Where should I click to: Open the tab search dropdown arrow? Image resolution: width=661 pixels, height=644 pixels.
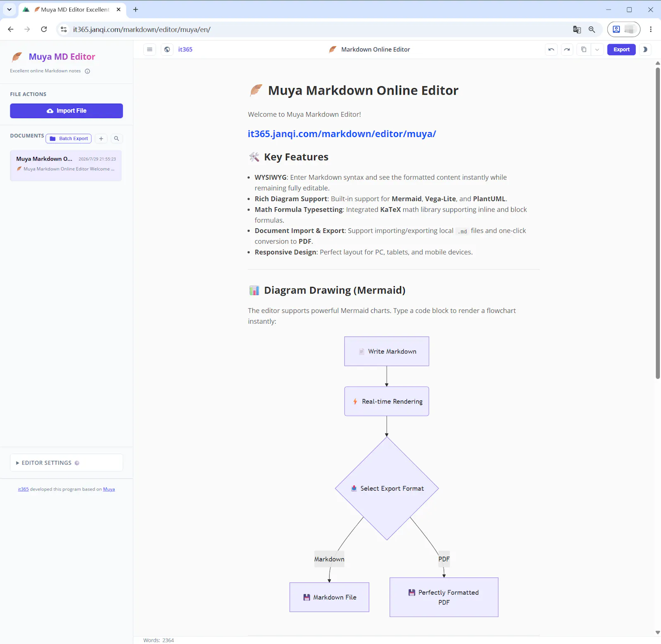9,9
